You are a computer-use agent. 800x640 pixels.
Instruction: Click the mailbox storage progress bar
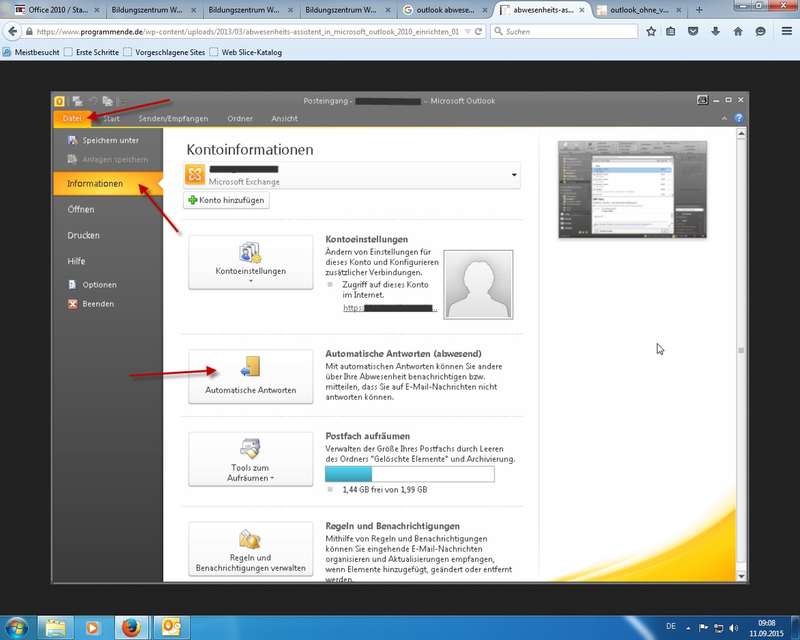pos(410,474)
